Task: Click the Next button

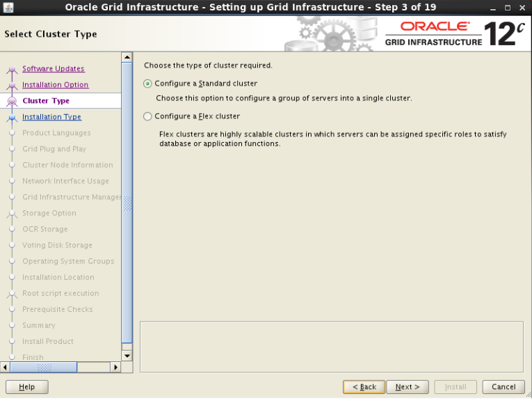Action: click(408, 387)
